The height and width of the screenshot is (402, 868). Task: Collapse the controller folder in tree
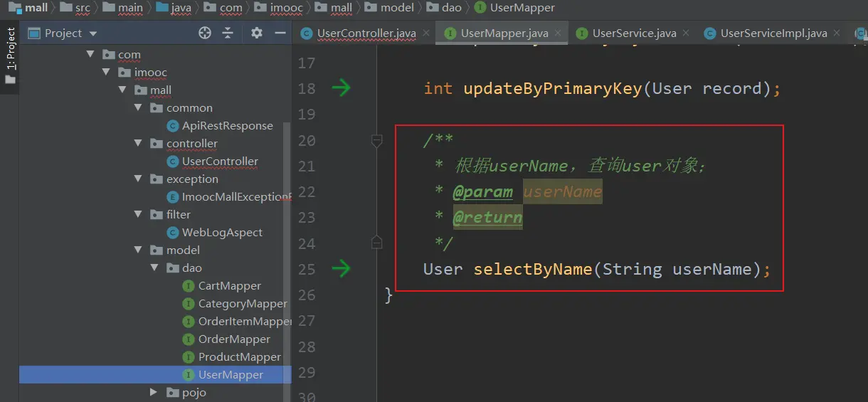139,144
